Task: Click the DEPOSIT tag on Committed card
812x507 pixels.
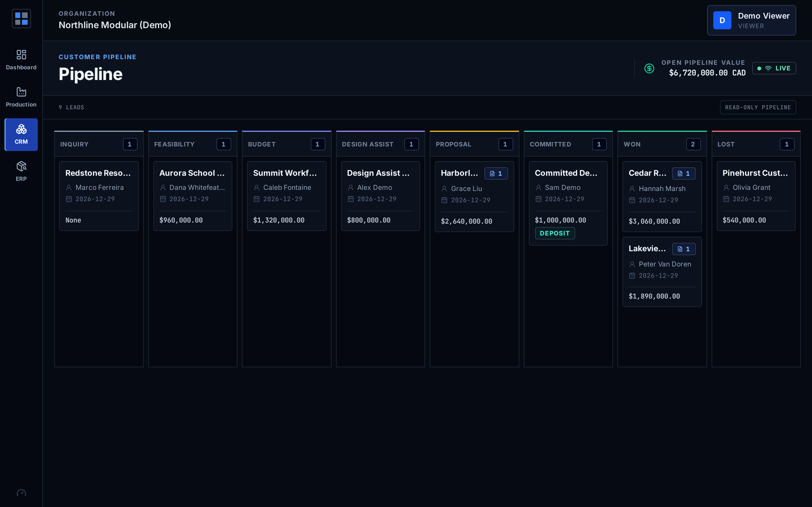Action: (x=555, y=234)
